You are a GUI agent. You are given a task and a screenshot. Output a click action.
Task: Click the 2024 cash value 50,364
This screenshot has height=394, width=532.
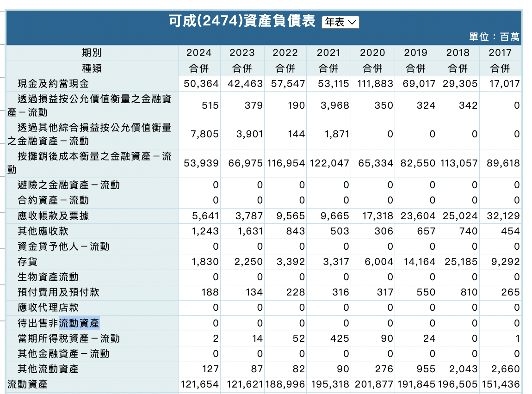201,84
